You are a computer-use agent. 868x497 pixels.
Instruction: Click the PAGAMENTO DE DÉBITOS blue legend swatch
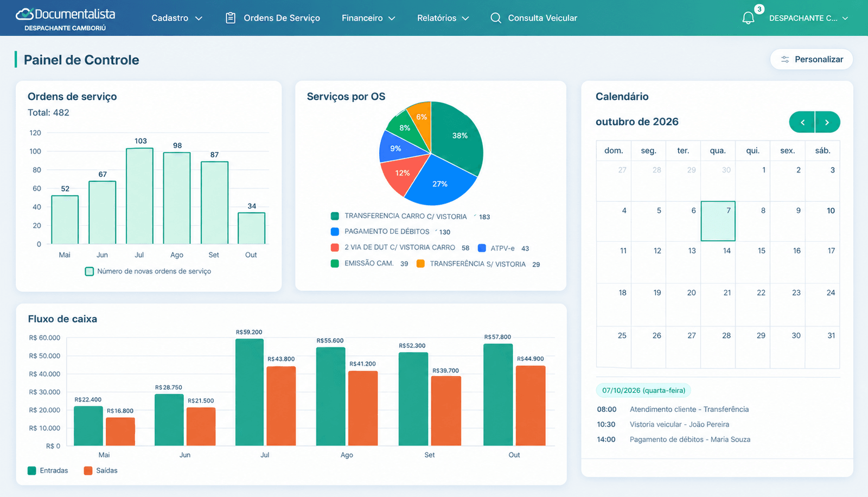point(335,232)
